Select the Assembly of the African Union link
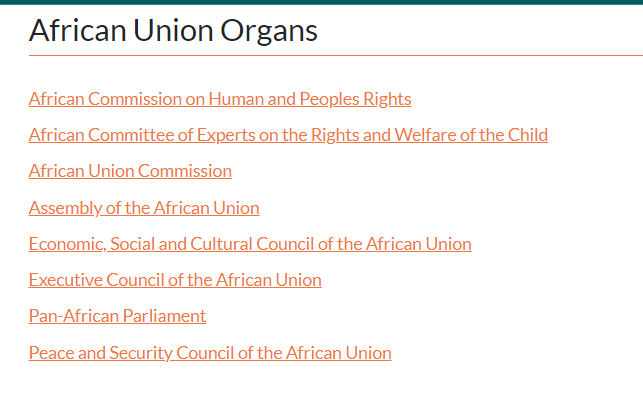This screenshot has height=394, width=643. point(144,208)
